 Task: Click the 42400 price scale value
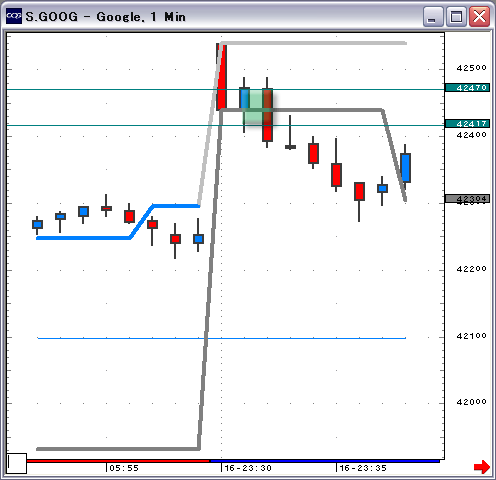click(471, 135)
